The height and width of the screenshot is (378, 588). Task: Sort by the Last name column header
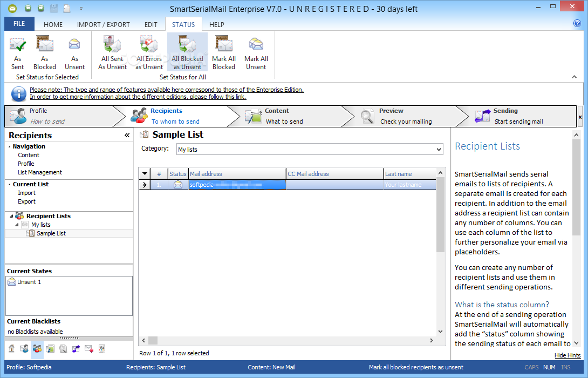point(410,174)
